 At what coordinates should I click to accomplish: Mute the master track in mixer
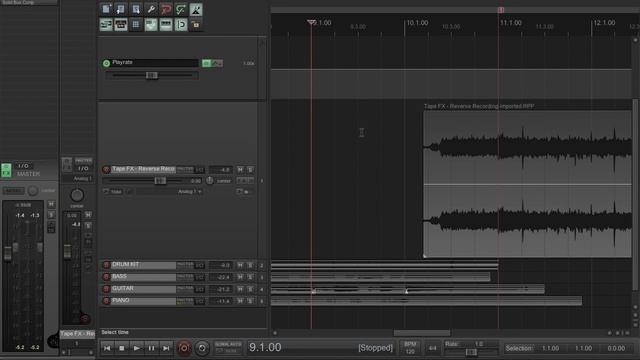click(x=51, y=204)
